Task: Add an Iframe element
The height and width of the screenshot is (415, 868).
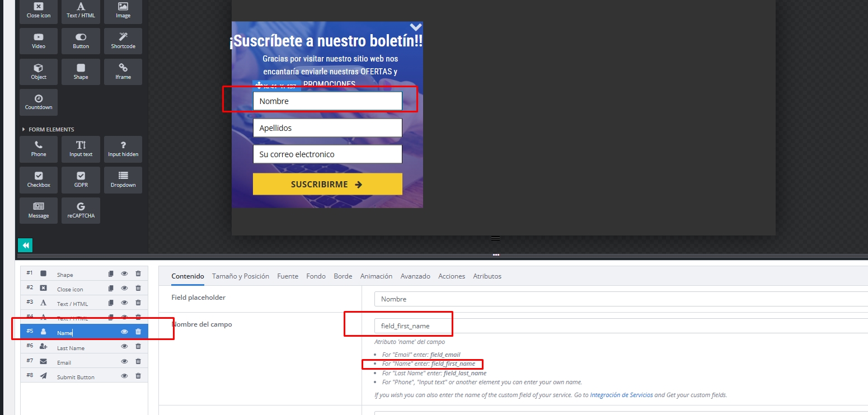Action: pos(123,72)
